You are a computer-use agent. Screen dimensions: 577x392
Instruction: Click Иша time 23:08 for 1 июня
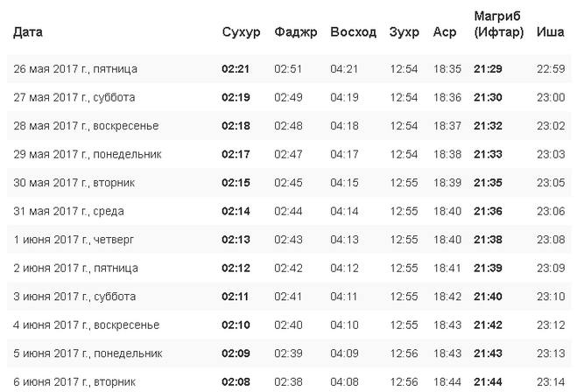coord(550,239)
